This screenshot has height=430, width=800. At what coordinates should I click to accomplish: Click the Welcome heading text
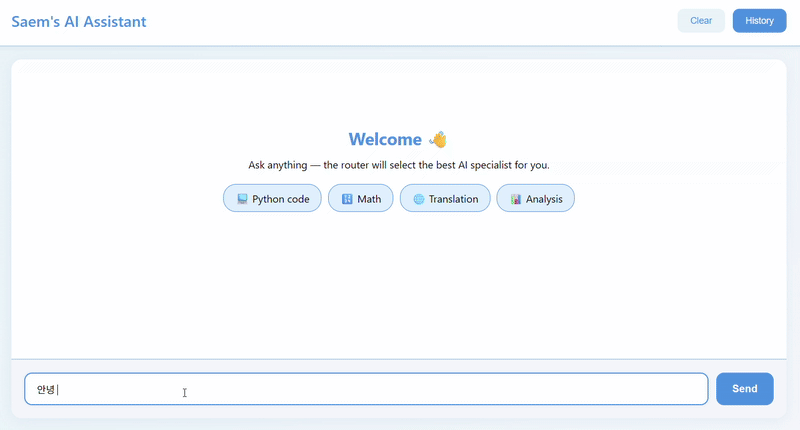click(x=385, y=140)
